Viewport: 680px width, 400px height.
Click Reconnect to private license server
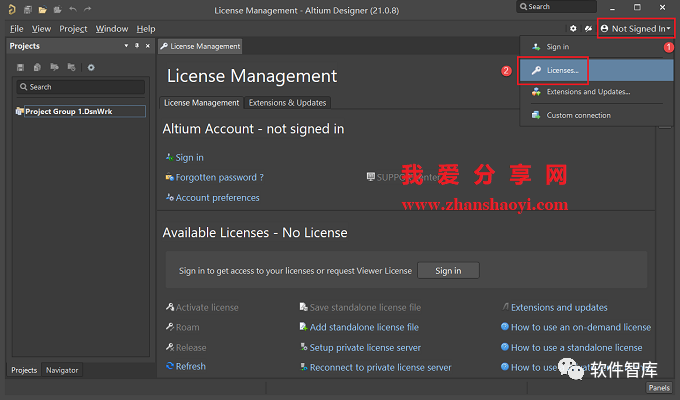click(x=380, y=367)
